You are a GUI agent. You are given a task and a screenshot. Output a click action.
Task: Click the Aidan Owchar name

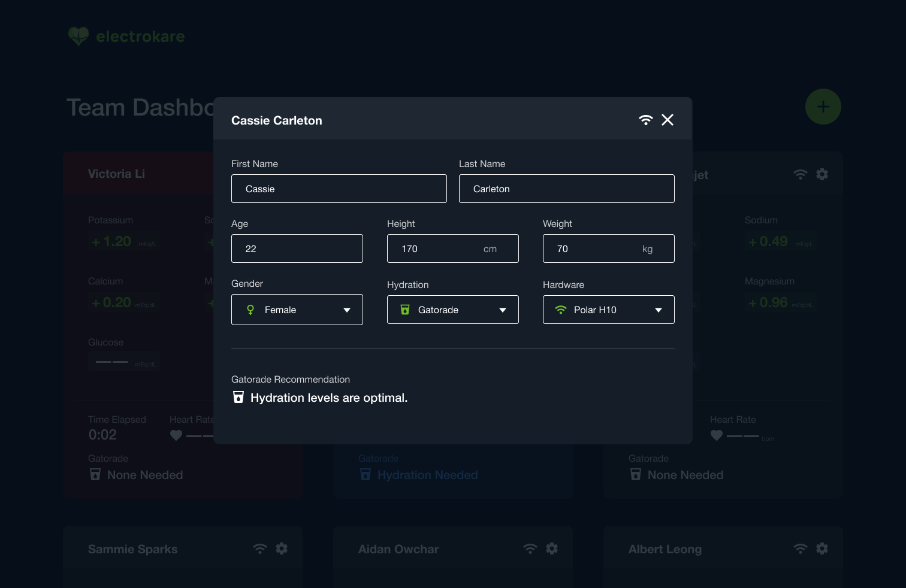click(398, 549)
